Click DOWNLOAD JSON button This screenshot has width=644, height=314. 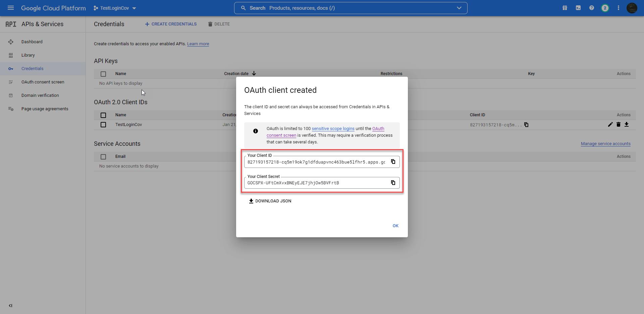click(x=270, y=201)
